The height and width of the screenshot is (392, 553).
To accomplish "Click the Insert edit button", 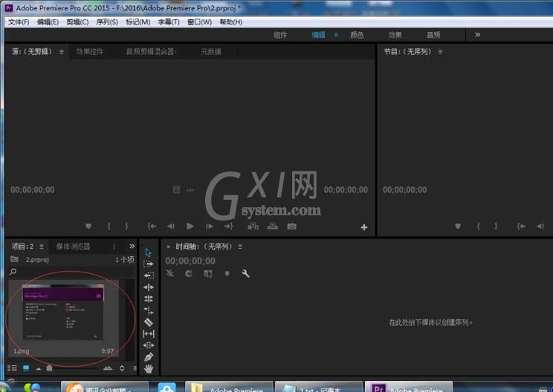I will click(253, 226).
